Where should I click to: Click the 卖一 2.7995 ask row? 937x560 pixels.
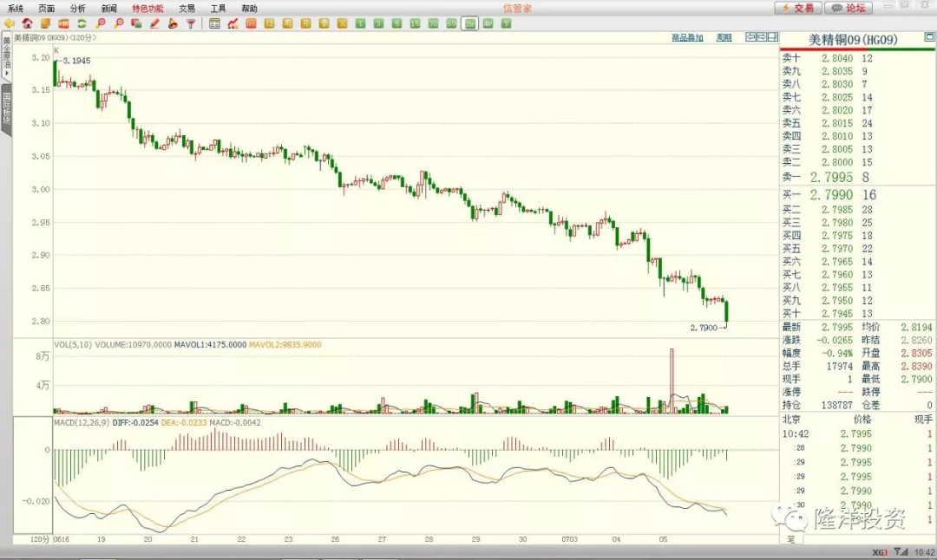click(857, 178)
